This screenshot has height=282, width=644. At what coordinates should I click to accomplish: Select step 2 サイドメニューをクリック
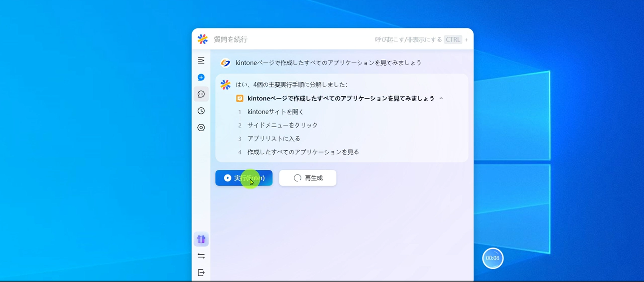(x=282, y=125)
